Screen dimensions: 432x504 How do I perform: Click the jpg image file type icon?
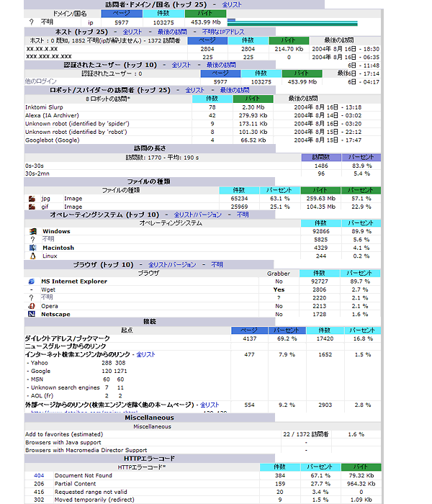click(32, 199)
